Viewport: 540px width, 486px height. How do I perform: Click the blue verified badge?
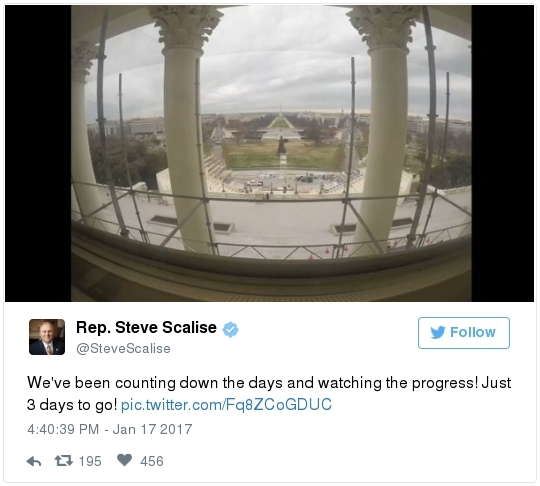click(230, 329)
